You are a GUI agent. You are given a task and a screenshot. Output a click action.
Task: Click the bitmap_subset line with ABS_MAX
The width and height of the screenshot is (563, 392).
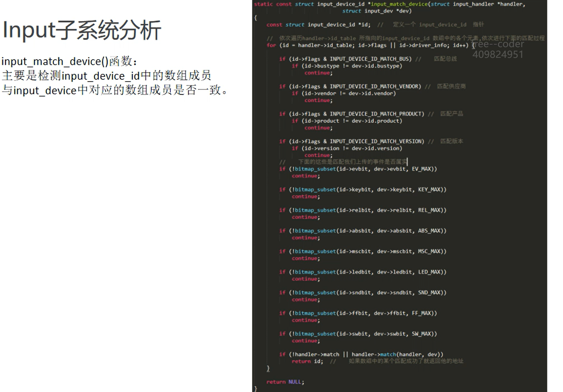click(x=363, y=231)
